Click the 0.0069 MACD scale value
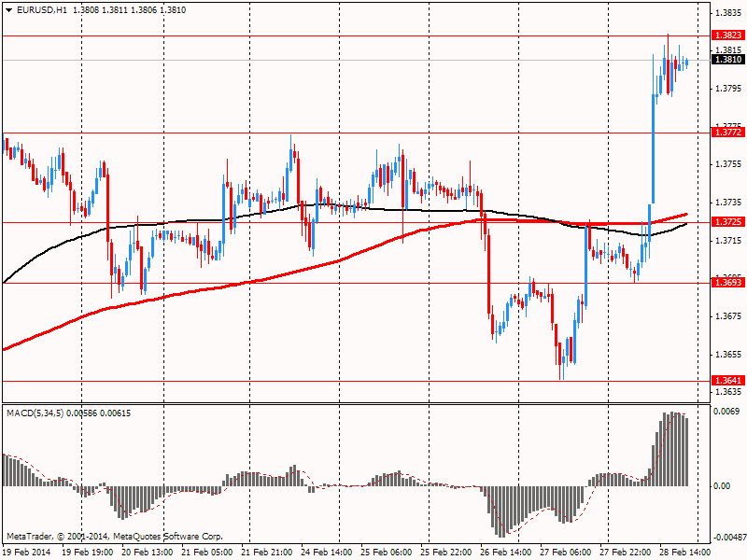Screen dimensions: 747x560 click(x=727, y=412)
